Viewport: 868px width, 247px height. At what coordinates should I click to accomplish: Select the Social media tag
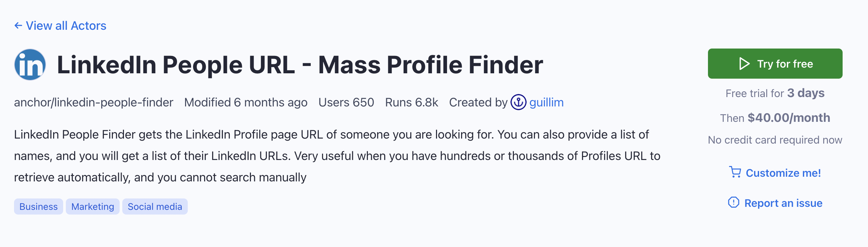(155, 206)
